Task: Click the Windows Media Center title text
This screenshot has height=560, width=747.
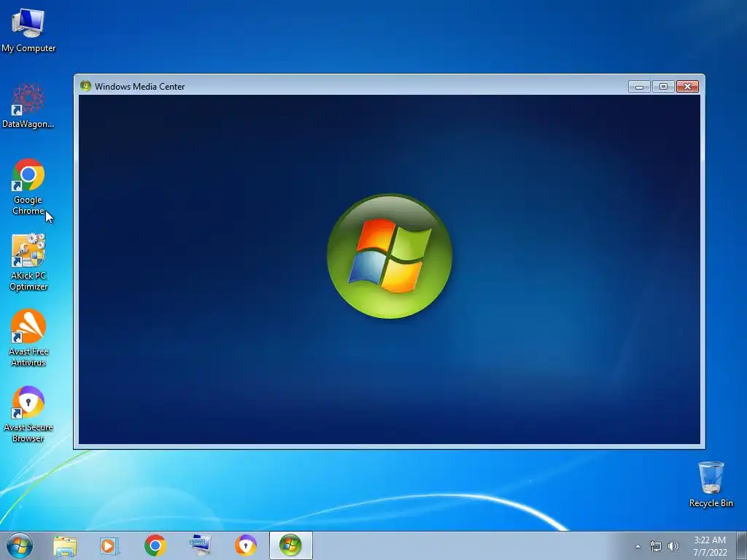Action: click(x=139, y=87)
